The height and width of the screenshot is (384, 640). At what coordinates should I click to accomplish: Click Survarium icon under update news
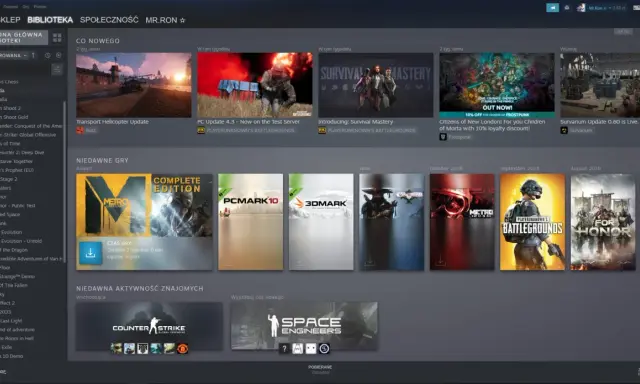[x=564, y=130]
